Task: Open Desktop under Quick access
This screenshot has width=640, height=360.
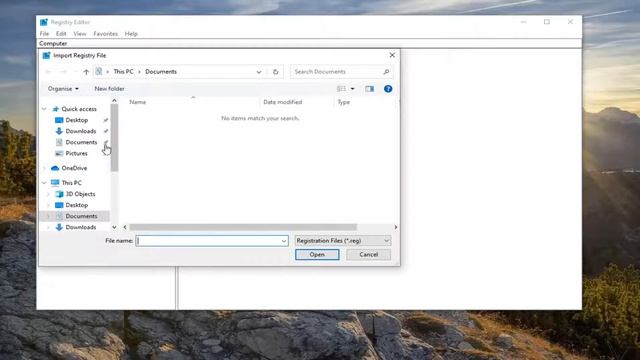Action: [77, 120]
